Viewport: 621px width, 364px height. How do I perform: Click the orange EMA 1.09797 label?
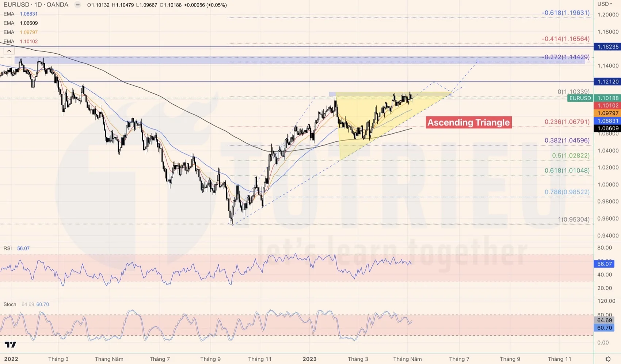tap(29, 32)
